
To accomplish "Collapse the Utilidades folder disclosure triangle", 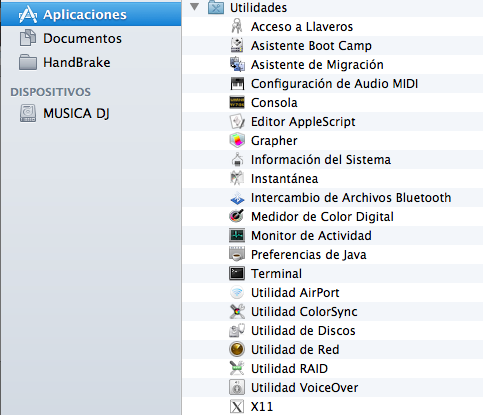I will point(195,7).
